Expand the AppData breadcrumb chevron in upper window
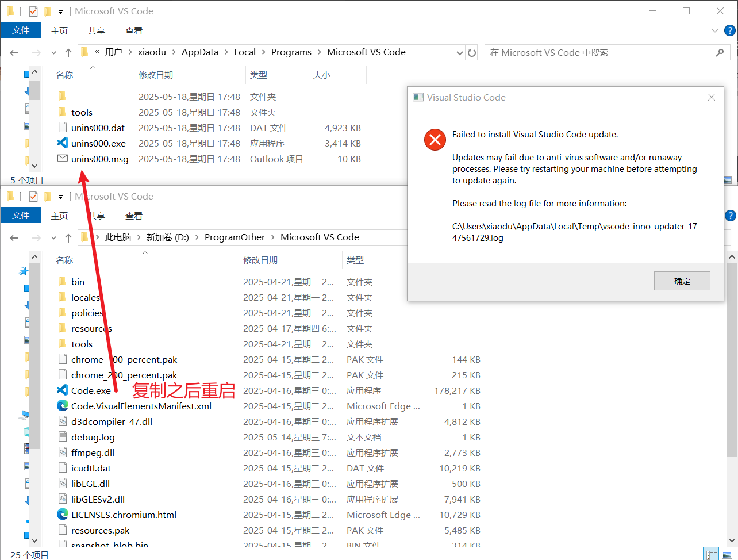The image size is (738, 560). (226, 52)
